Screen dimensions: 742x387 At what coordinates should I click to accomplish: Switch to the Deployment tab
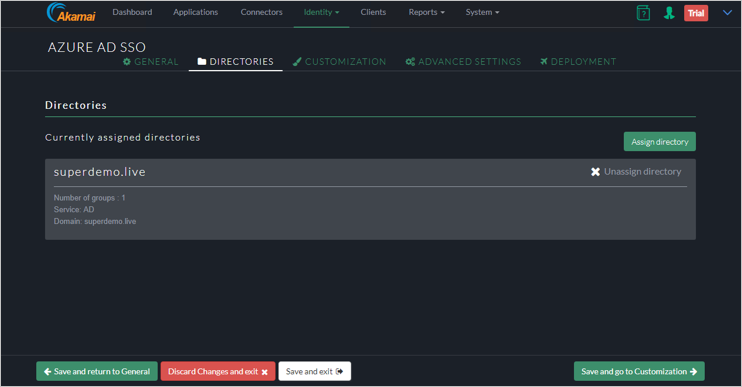(578, 62)
